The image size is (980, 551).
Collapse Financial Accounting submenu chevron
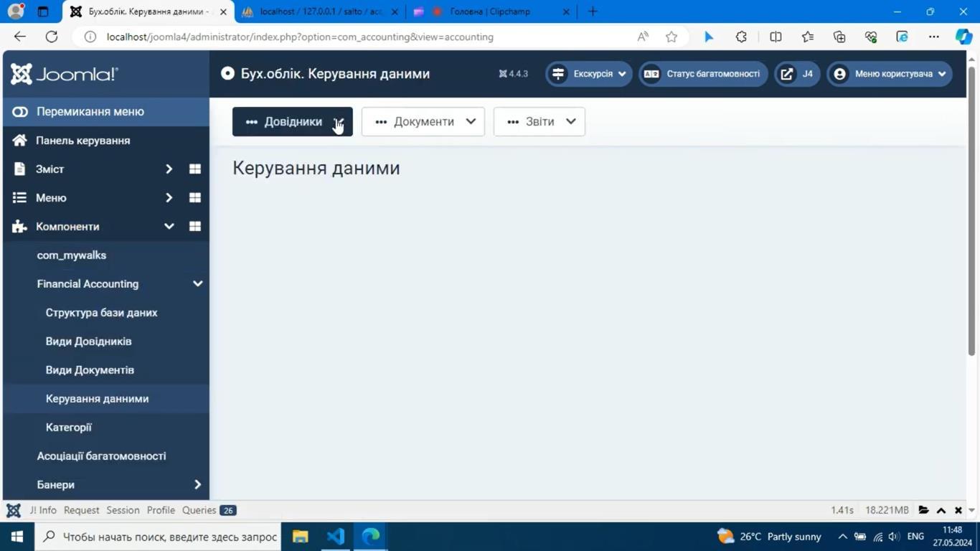click(x=197, y=284)
